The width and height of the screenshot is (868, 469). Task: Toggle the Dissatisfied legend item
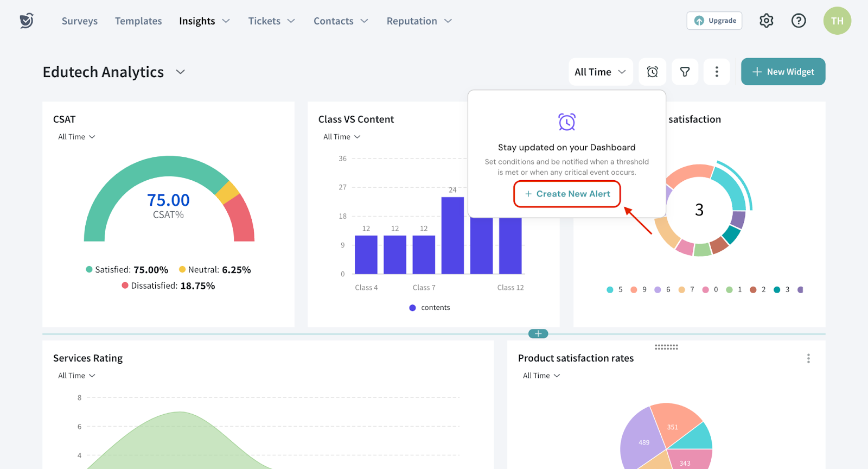click(x=168, y=286)
